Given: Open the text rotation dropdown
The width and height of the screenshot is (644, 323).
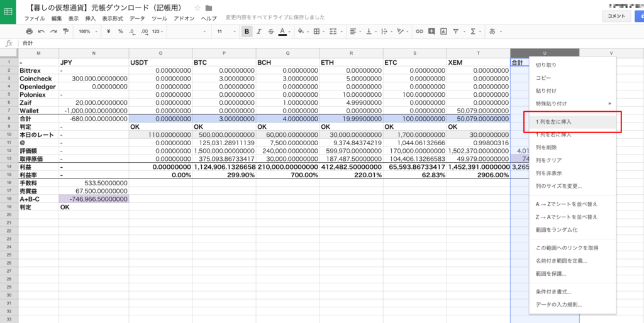Looking at the screenshot, I should click(x=403, y=31).
